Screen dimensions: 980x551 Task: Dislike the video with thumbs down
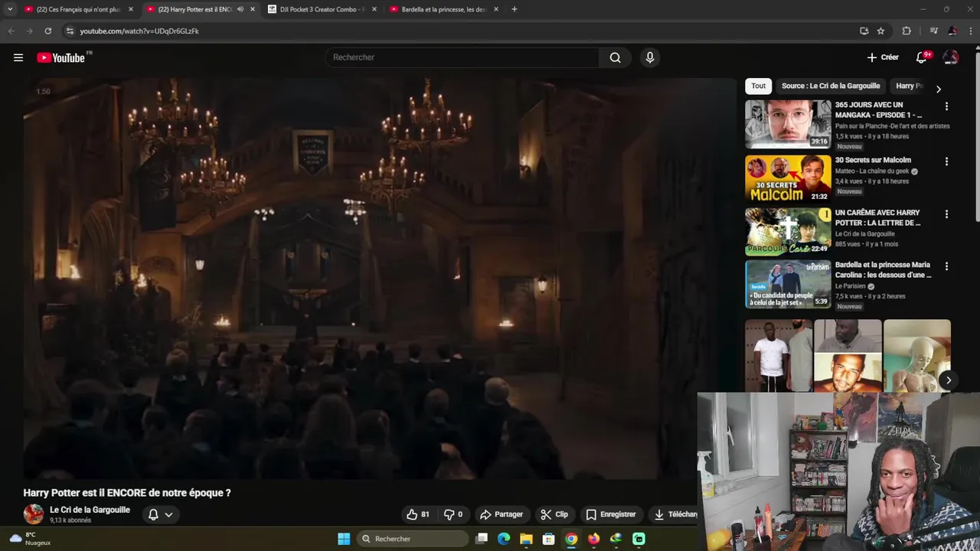[453, 514]
